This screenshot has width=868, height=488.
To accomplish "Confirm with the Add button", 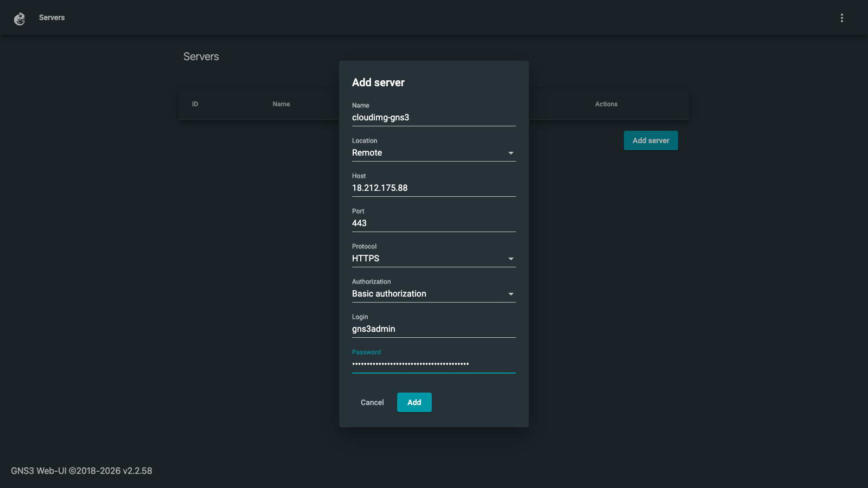I will point(414,402).
